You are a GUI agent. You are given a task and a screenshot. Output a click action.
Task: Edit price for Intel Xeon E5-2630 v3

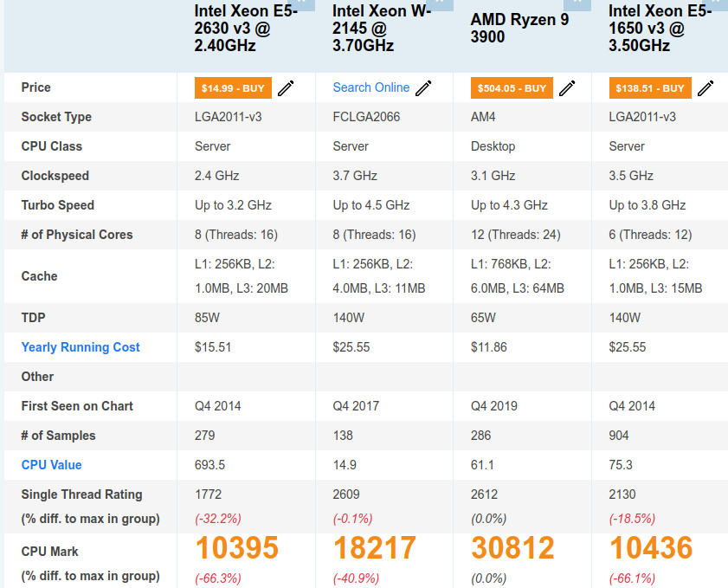tap(286, 88)
